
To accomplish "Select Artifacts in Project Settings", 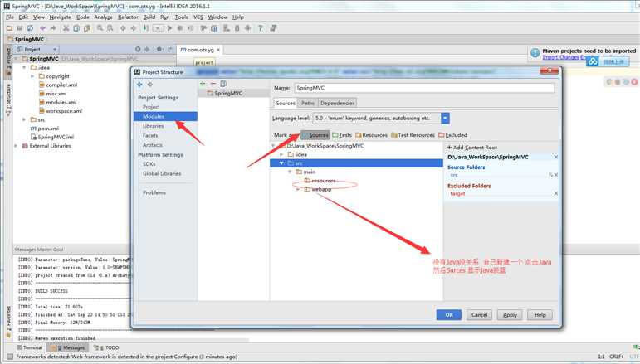I will (x=153, y=145).
